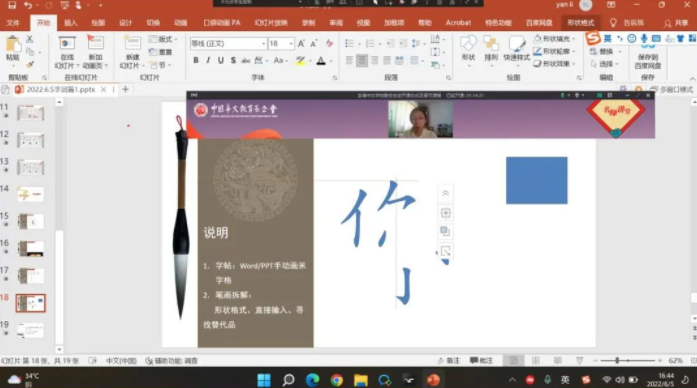697x388 pixels.
Task: Open the Change Case (Aa) dropdown
Action: [x=280, y=60]
